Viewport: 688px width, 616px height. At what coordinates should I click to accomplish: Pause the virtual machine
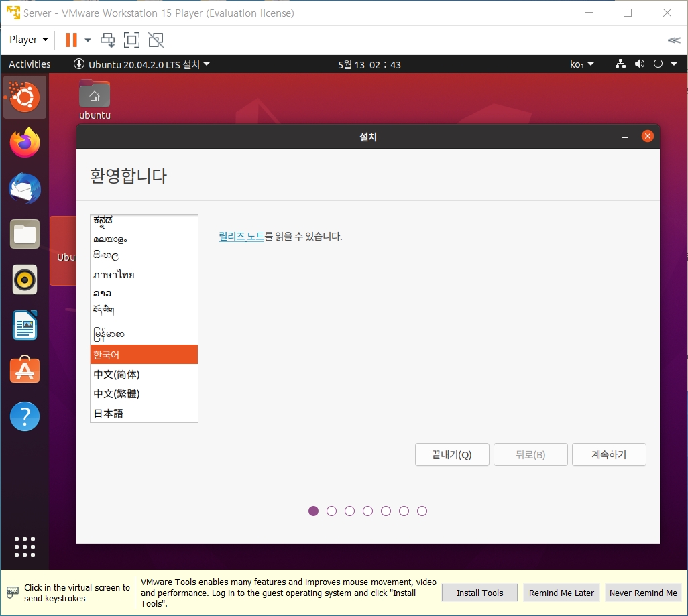click(71, 40)
